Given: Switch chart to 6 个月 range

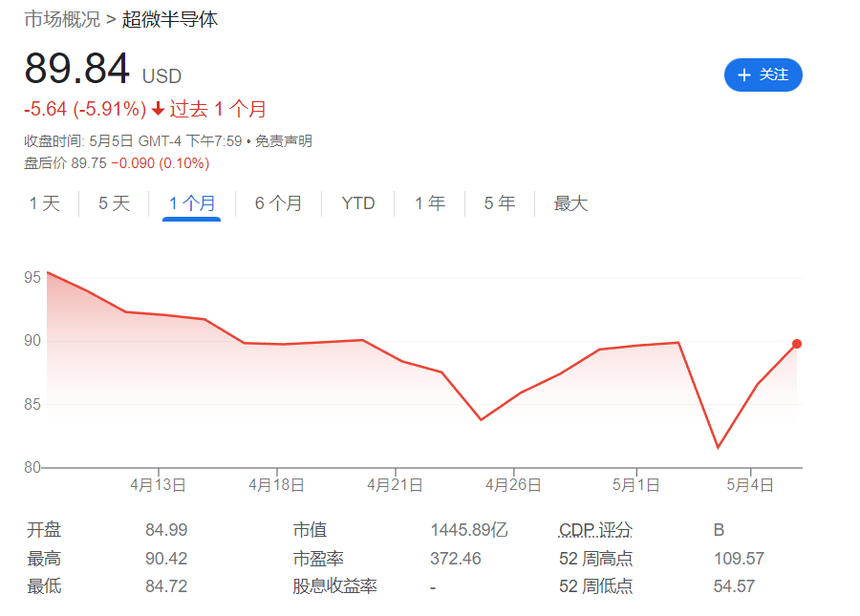Looking at the screenshot, I should pyautogui.click(x=278, y=203).
